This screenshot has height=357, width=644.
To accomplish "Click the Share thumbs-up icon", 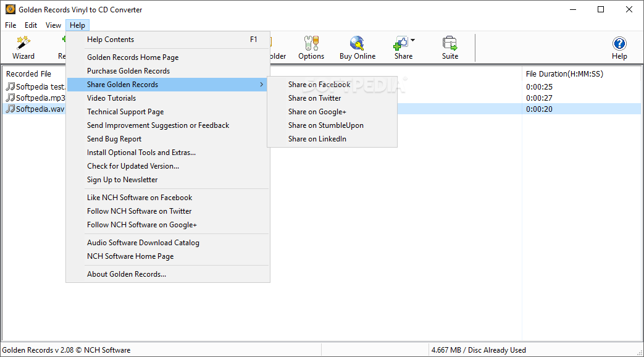I will (x=401, y=43).
